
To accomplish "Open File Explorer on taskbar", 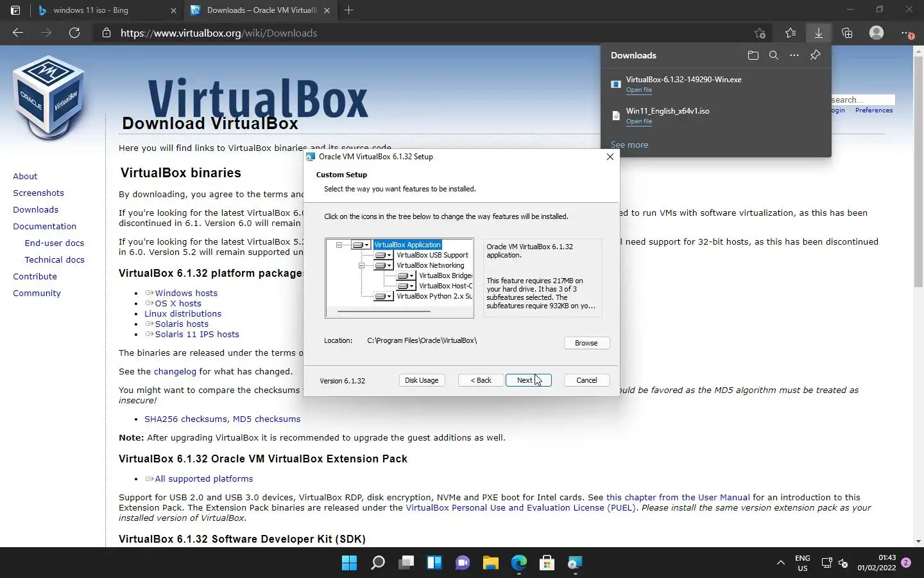I will click(x=491, y=563).
